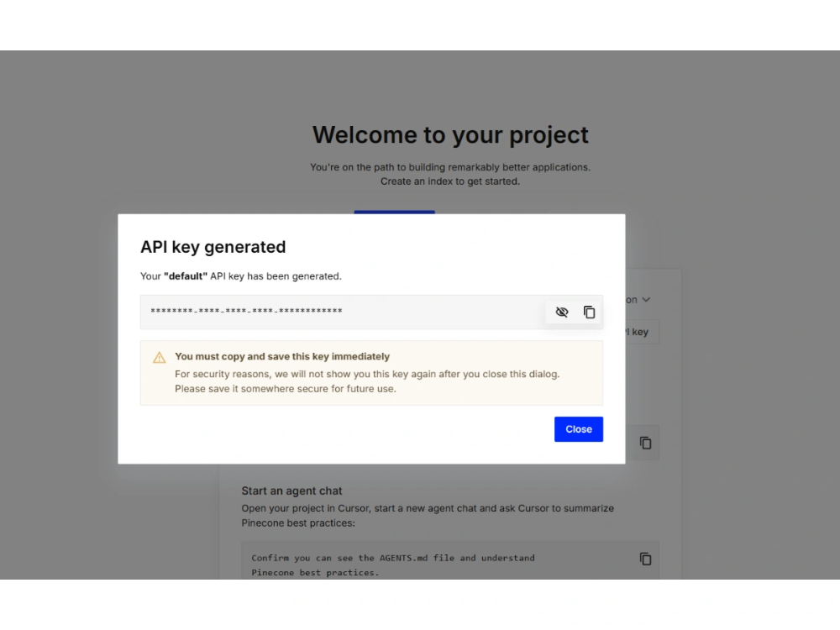This screenshot has width=840, height=630.
Task: Click the 'Welcome to your project' heading
Action: click(x=450, y=135)
